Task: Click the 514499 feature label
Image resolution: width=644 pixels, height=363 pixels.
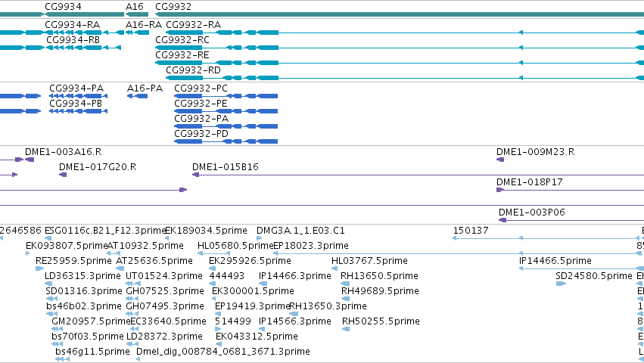Action: pyautogui.click(x=233, y=321)
